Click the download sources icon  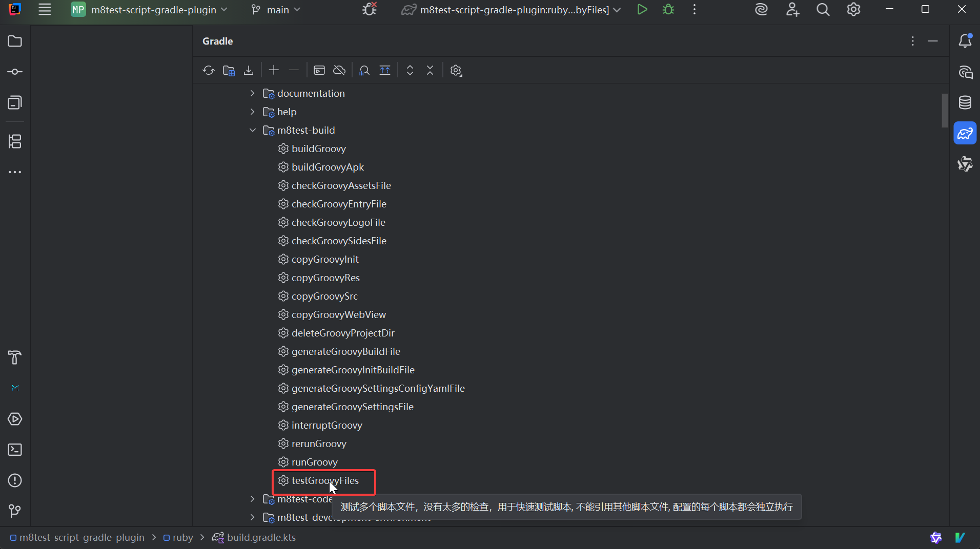pos(249,70)
